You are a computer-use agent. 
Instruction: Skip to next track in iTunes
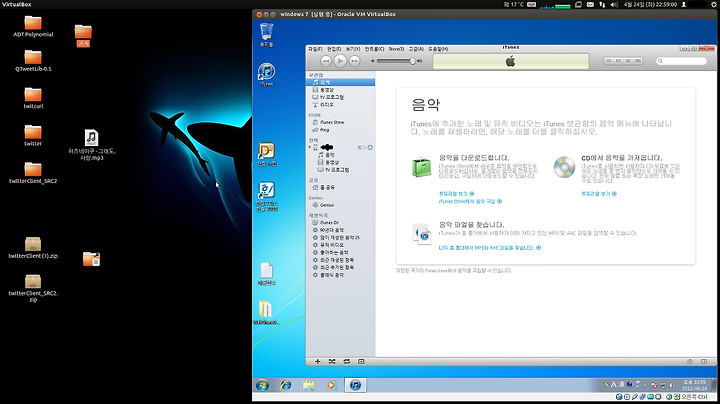tap(354, 61)
